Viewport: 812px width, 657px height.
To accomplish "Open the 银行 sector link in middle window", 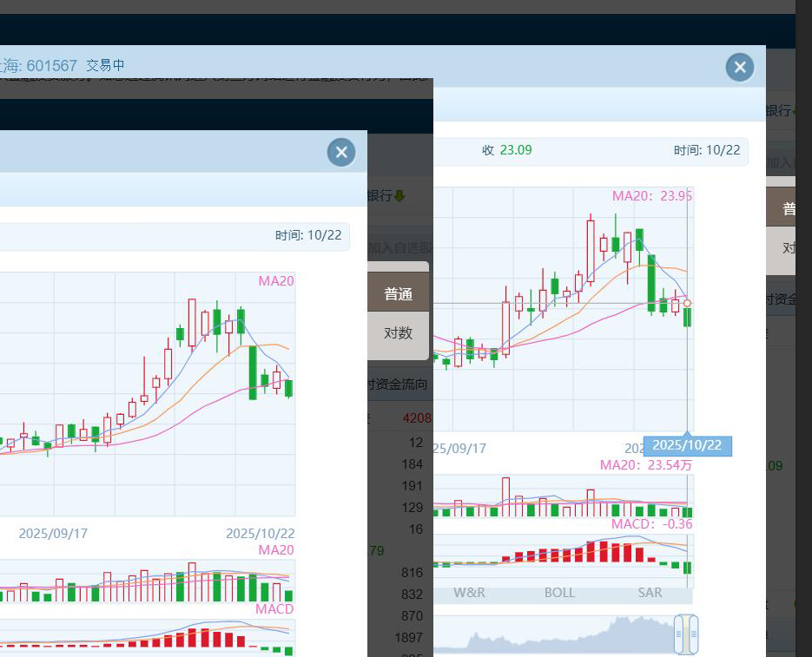I will coord(380,195).
